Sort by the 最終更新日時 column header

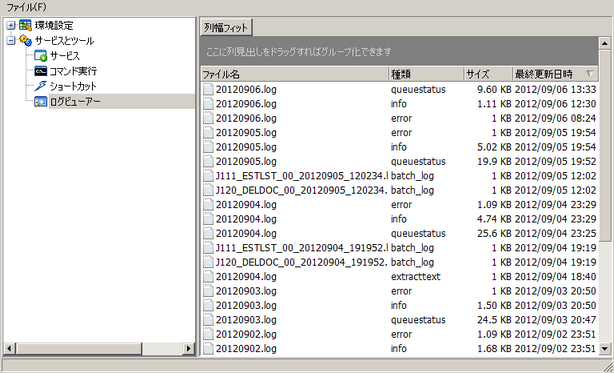555,74
